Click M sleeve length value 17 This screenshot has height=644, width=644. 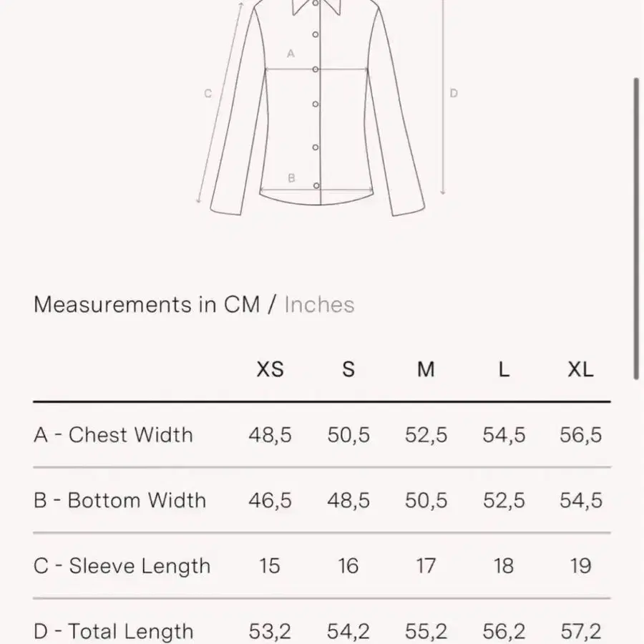point(426,566)
